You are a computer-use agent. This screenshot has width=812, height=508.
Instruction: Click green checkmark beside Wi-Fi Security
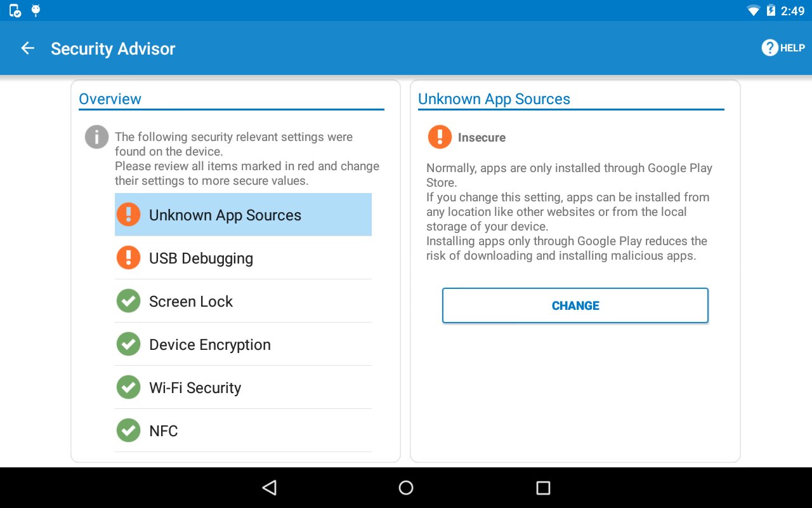click(x=129, y=387)
